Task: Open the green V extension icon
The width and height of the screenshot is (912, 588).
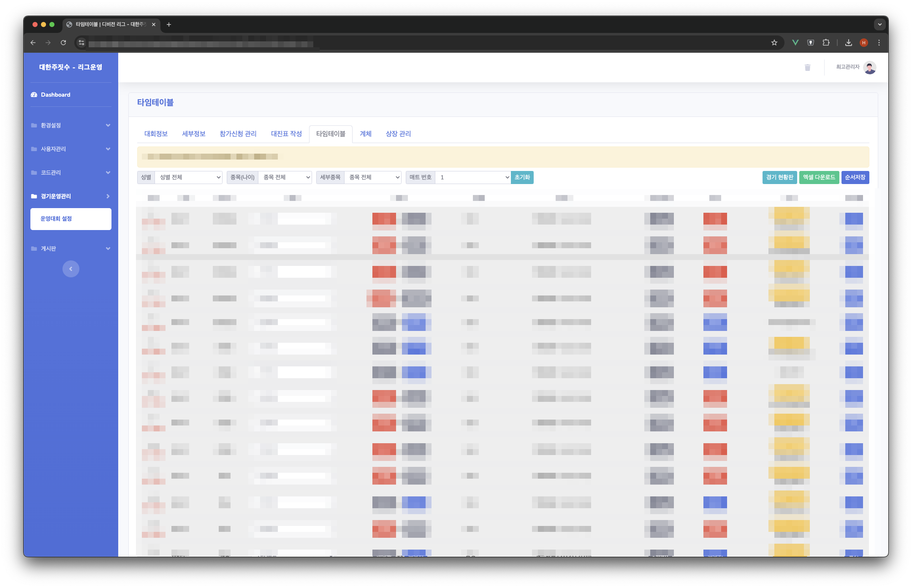Action: tap(795, 43)
